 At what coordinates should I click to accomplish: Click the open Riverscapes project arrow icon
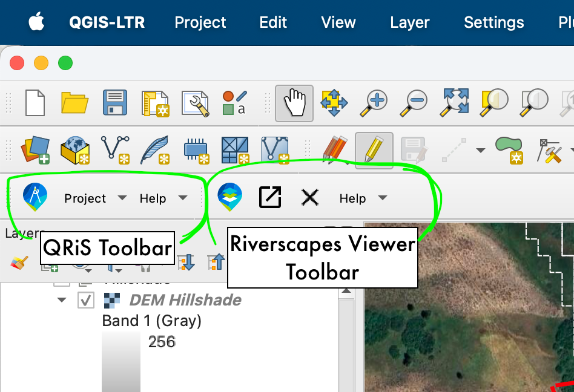[270, 197]
